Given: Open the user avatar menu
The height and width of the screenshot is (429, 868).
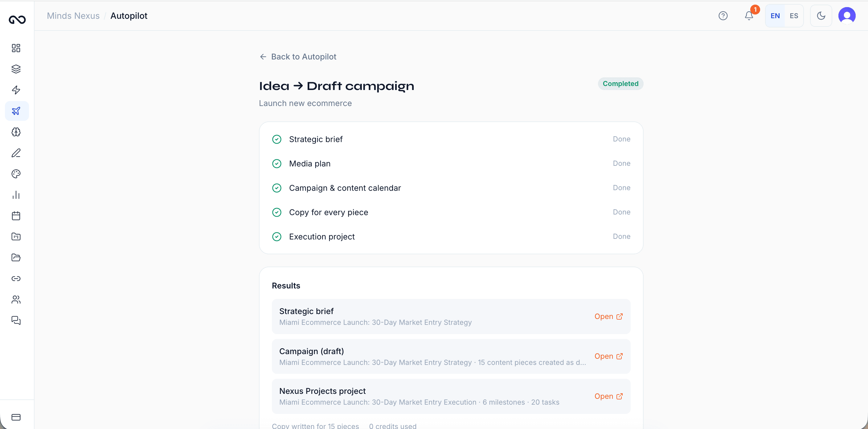Looking at the screenshot, I should 847,16.
